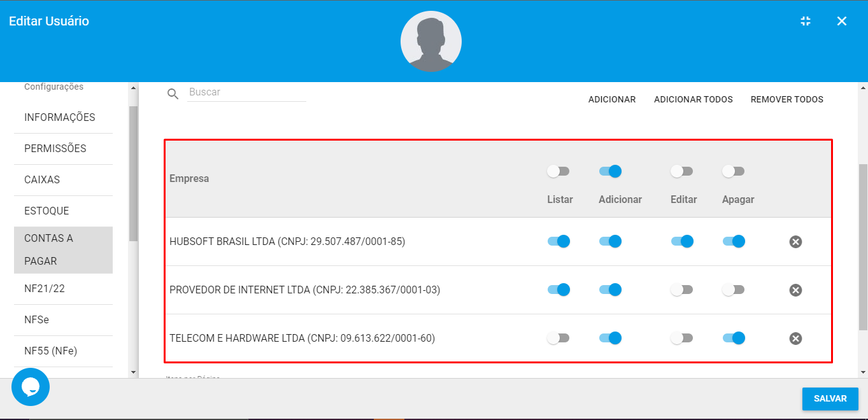The height and width of the screenshot is (420, 868).
Task: Click the user avatar picture
Action: tap(431, 41)
